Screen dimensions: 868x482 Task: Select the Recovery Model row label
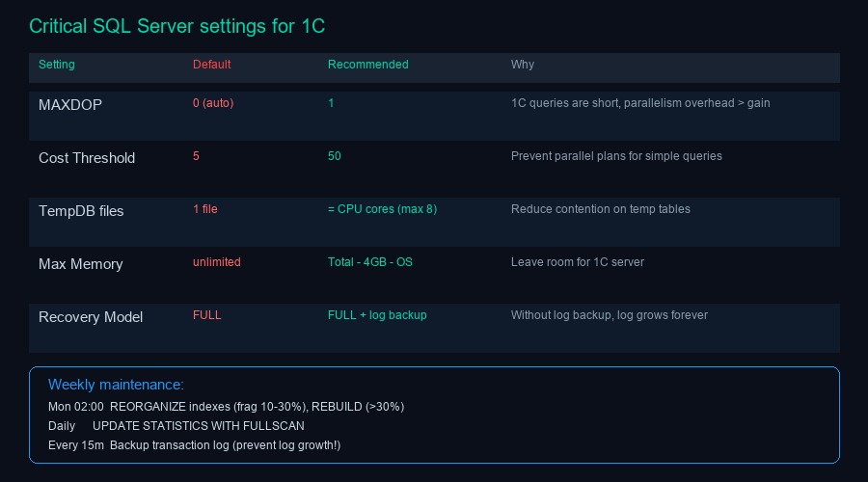click(x=91, y=317)
